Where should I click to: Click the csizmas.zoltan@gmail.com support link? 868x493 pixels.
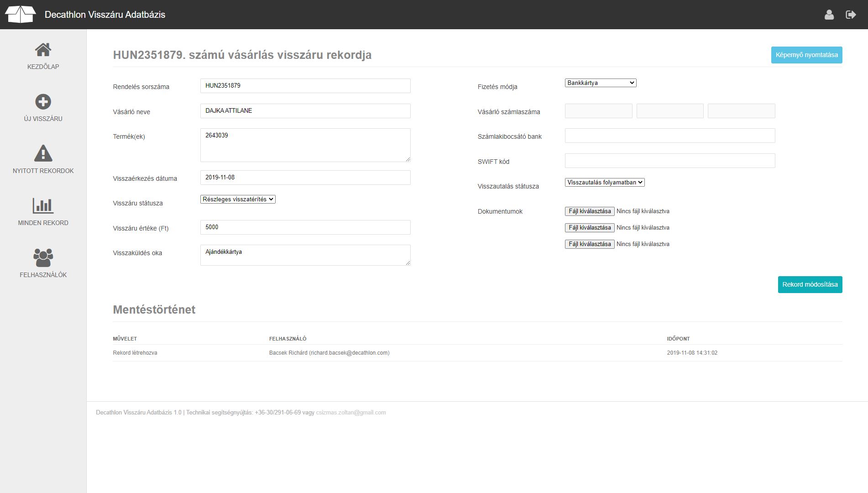350,413
